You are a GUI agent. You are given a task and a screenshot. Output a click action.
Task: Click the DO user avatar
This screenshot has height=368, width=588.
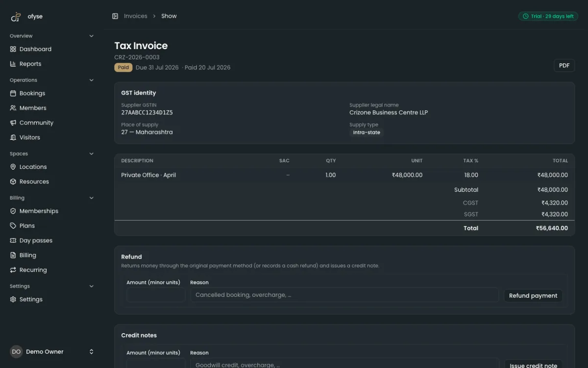pos(16,352)
